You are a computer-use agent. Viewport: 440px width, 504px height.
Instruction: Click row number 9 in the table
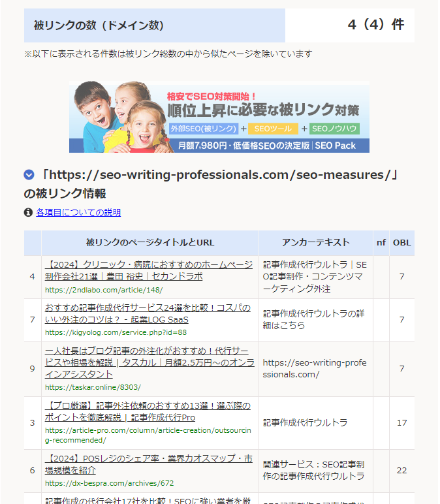coord(33,369)
